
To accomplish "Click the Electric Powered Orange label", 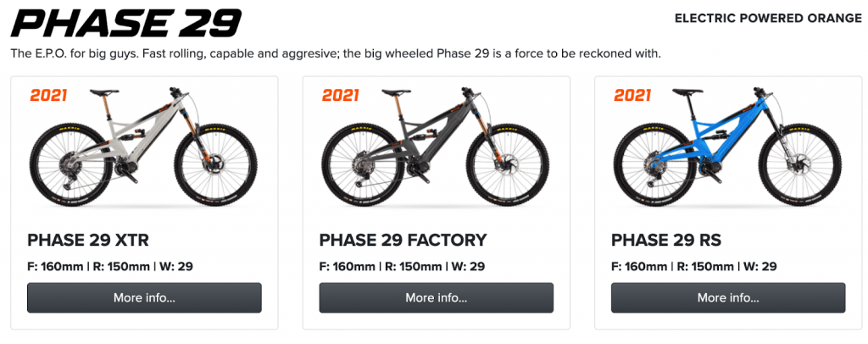I will pos(768,19).
